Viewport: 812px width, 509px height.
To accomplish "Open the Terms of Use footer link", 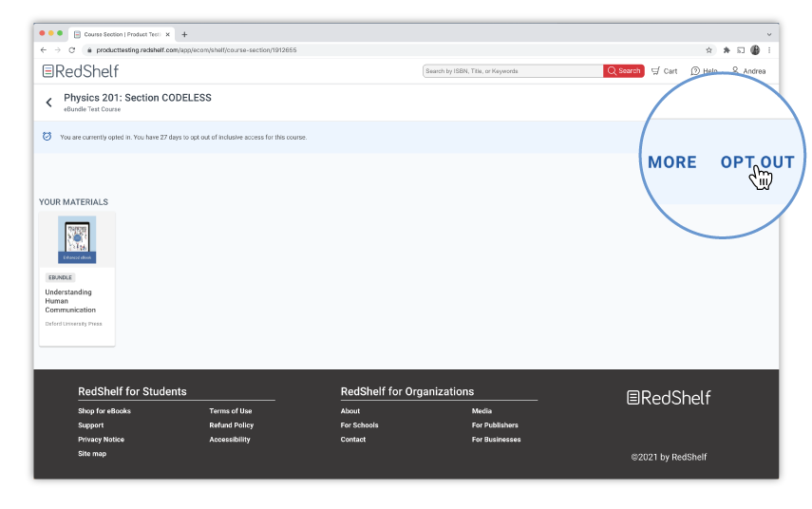I will coord(231,411).
